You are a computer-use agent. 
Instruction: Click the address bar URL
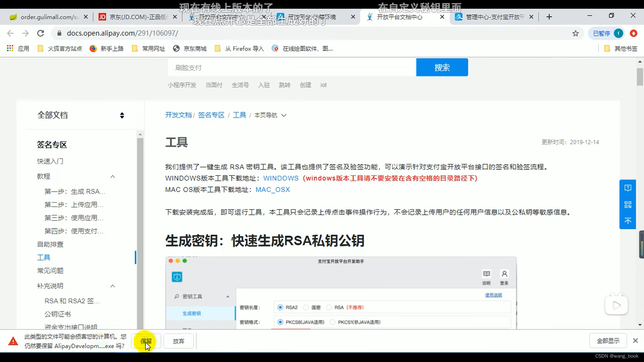pos(122,33)
